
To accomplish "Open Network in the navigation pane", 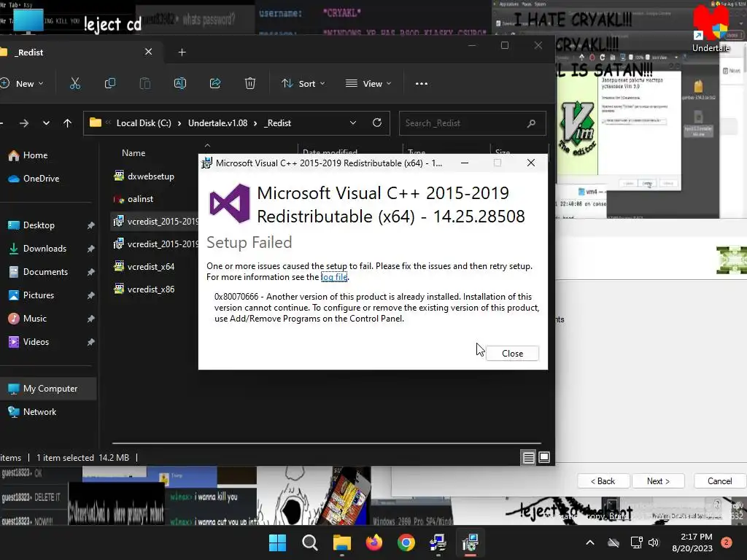I will 39,412.
